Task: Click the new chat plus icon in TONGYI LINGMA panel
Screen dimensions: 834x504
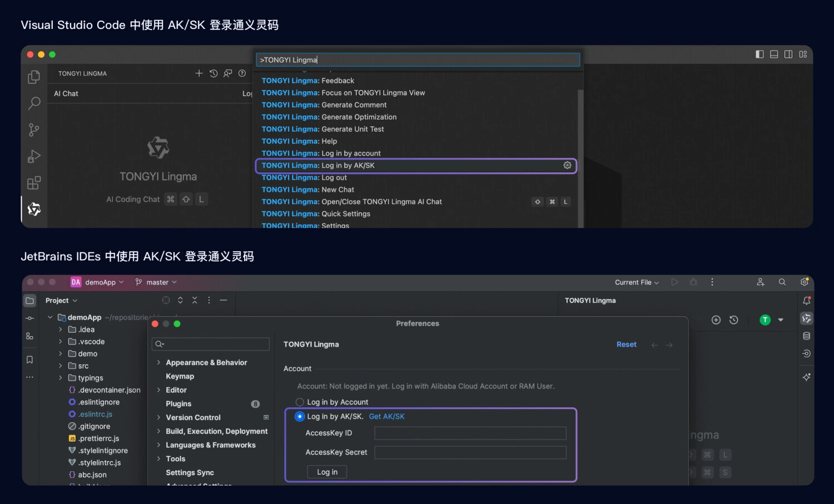Action: pyautogui.click(x=199, y=73)
